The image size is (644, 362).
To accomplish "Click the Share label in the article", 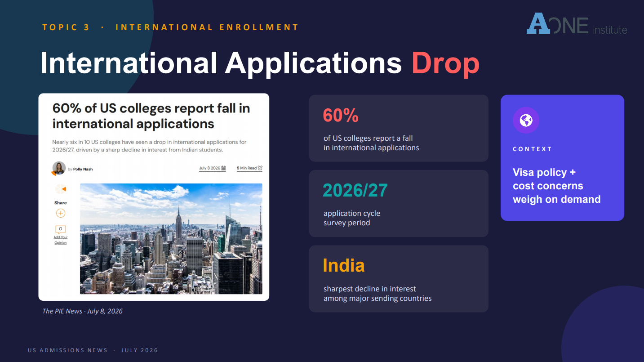I will (x=61, y=203).
